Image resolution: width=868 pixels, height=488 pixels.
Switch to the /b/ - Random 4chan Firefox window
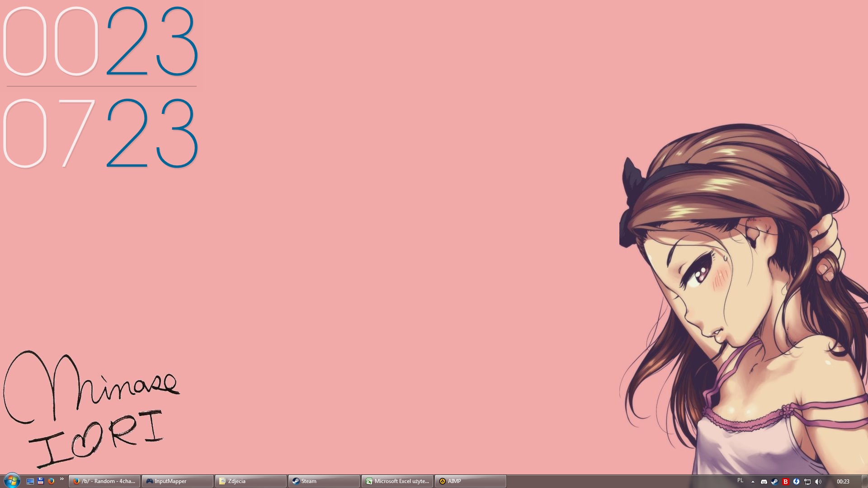coord(104,481)
